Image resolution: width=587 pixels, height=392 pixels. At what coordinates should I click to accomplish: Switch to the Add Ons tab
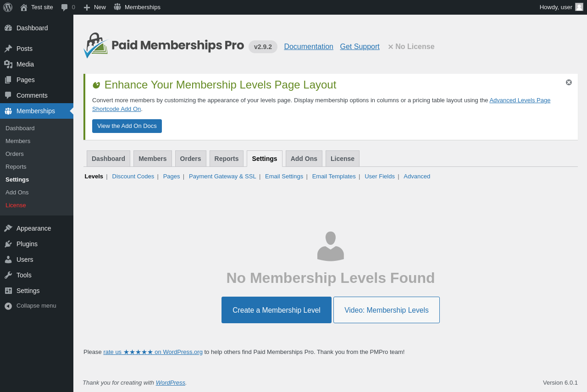click(x=304, y=159)
